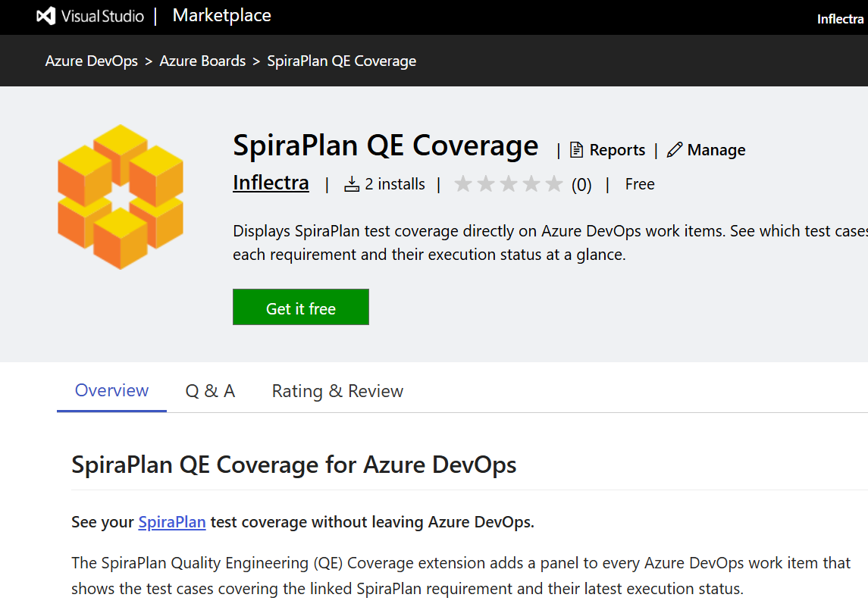The width and height of the screenshot is (868, 607).
Task: Open the Reports document icon
Action: point(576,150)
